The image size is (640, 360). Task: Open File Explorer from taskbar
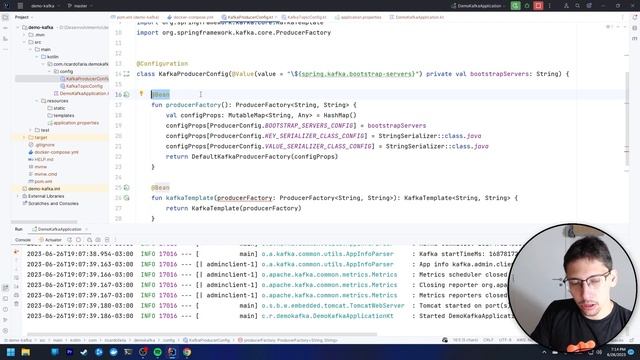click(x=26, y=352)
